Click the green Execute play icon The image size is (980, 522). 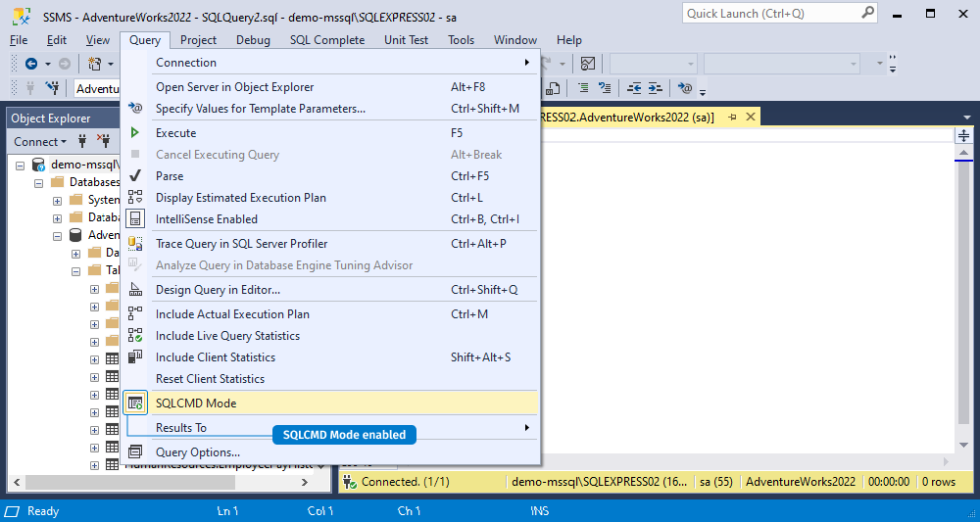point(135,133)
